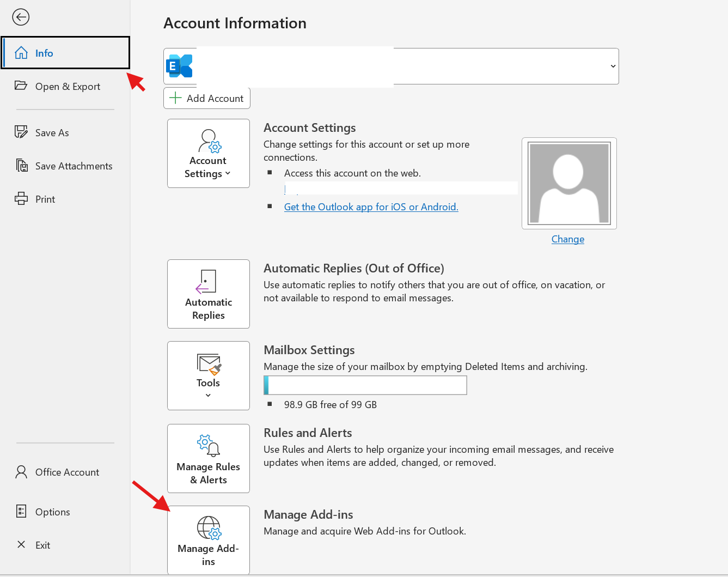Go to Office Account
The height and width of the screenshot is (577, 728).
(x=65, y=472)
